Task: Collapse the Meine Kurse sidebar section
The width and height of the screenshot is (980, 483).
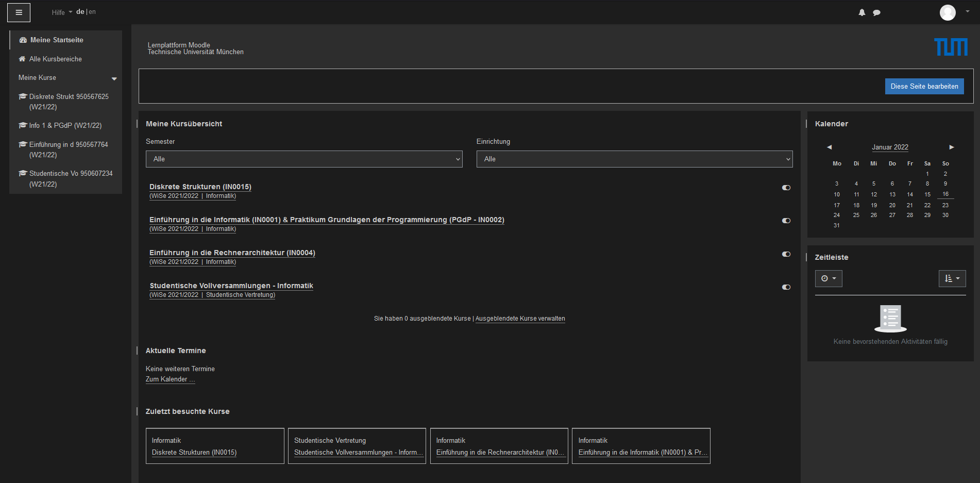Action: [114, 78]
